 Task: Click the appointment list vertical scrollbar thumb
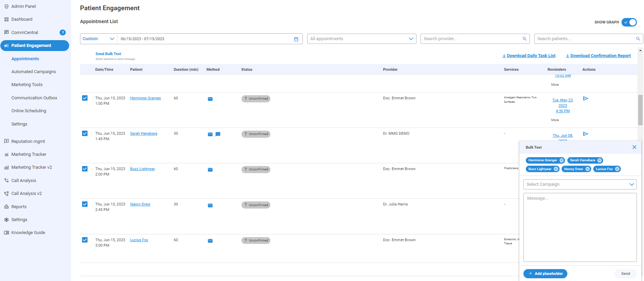tap(640, 110)
